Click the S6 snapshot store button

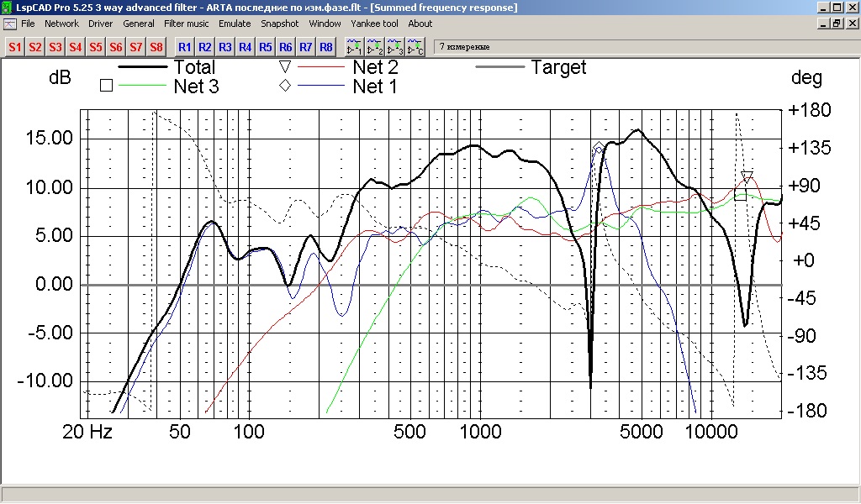pos(116,47)
